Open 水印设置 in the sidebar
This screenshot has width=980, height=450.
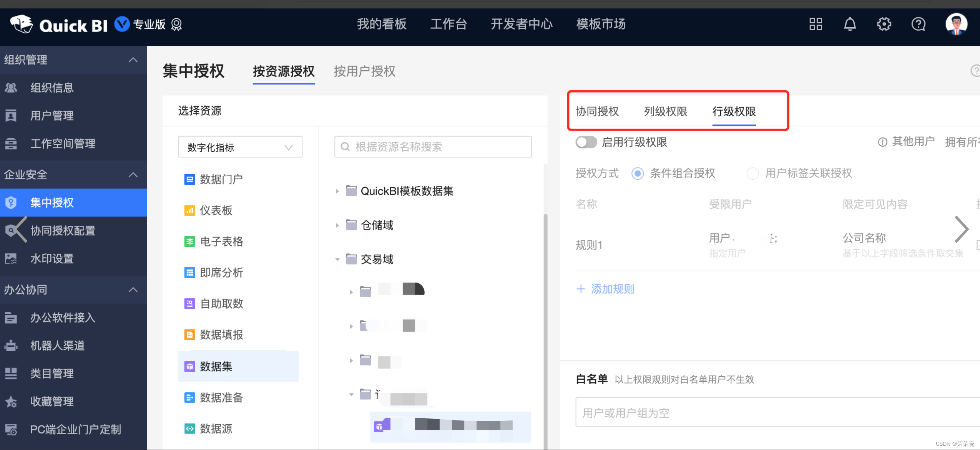click(x=52, y=258)
